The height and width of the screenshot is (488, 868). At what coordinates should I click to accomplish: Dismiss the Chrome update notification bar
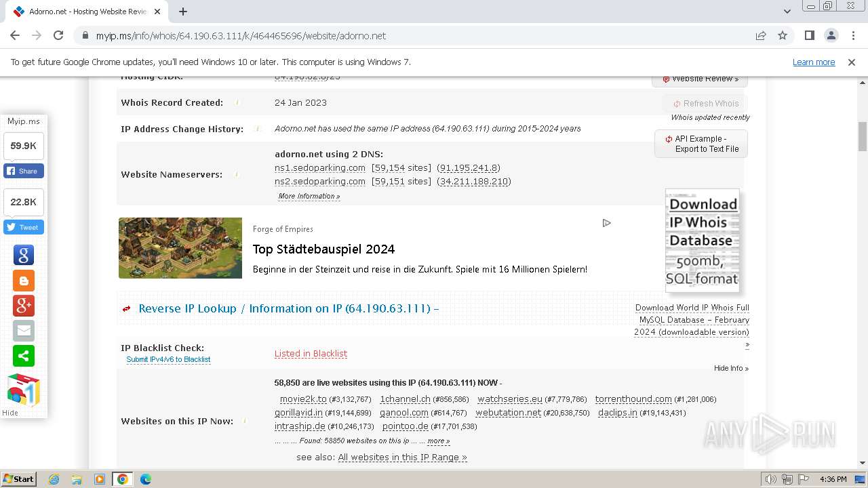point(852,62)
